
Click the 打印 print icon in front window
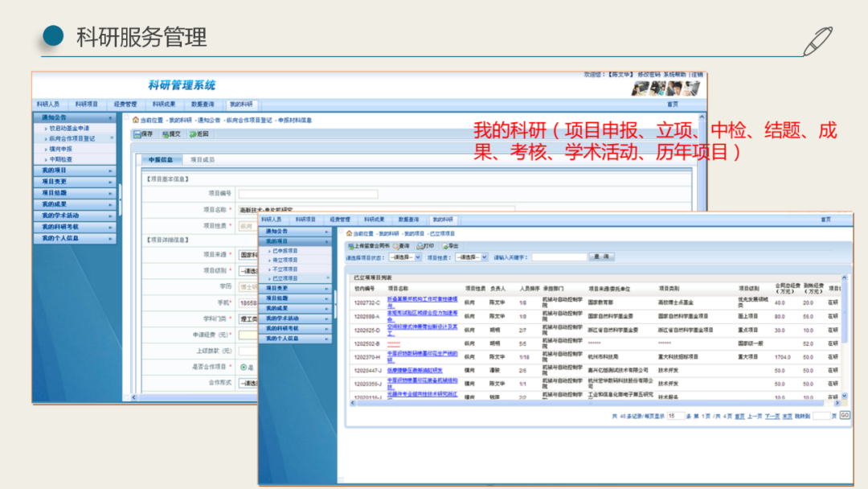pos(420,246)
